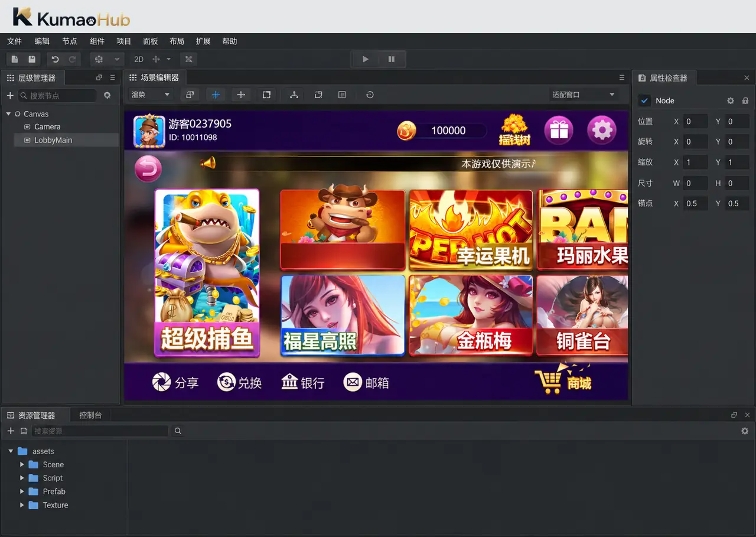Toggle the inspector lock icon
Image resolution: width=756 pixels, height=537 pixels.
745,100
